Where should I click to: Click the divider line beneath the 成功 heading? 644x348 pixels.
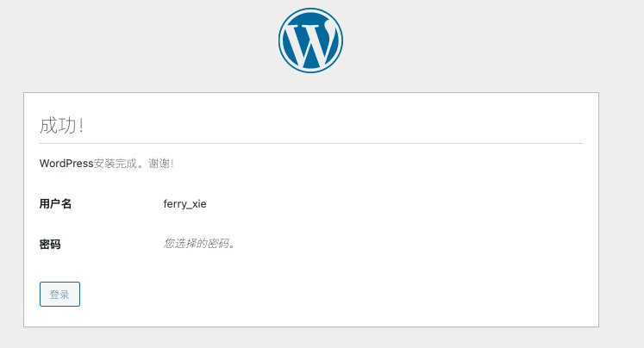click(310, 143)
